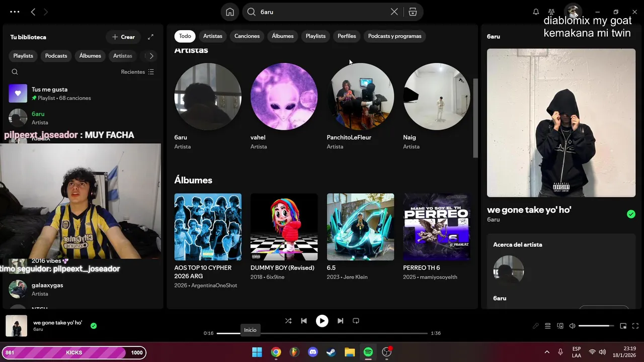Viewport: 644px width, 362px height.
Task: Open the notifications bell
Action: [536, 12]
